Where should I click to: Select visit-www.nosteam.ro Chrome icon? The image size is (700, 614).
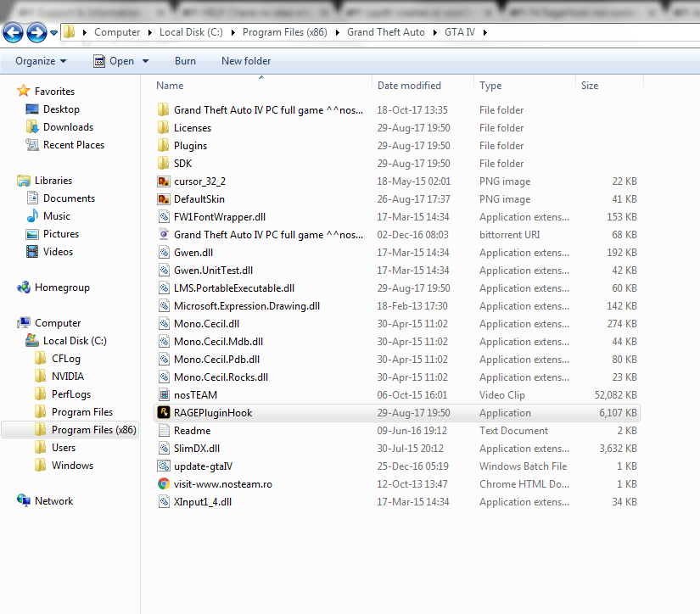click(164, 483)
